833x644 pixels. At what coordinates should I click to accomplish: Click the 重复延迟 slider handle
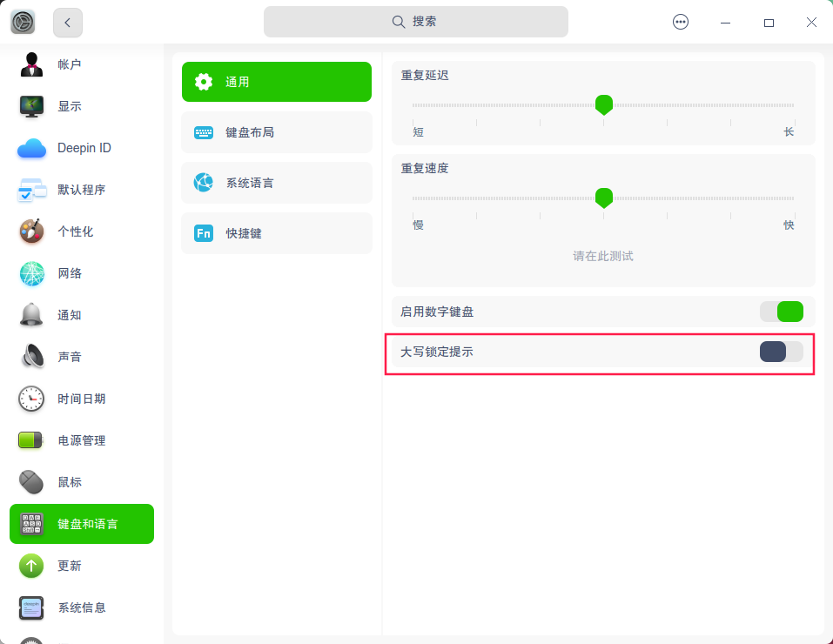click(603, 104)
